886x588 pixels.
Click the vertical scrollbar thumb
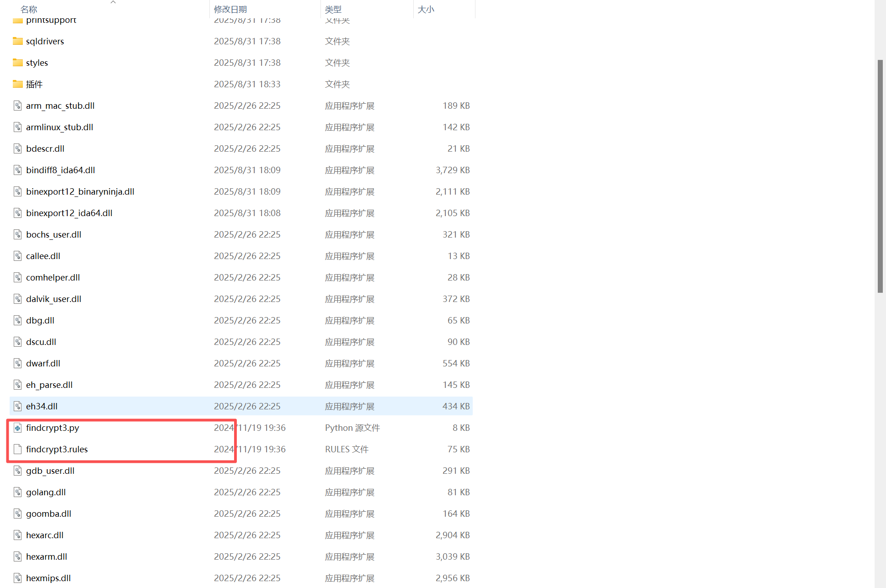(880, 176)
